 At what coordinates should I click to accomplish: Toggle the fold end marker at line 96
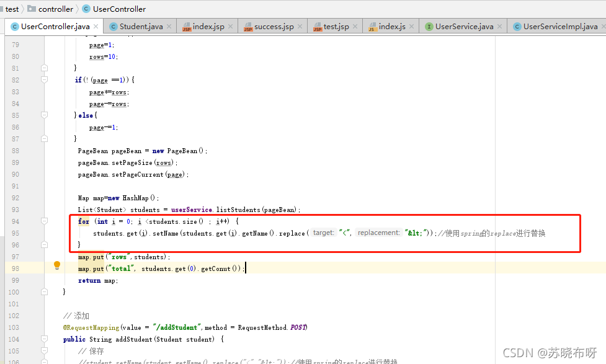coord(45,244)
